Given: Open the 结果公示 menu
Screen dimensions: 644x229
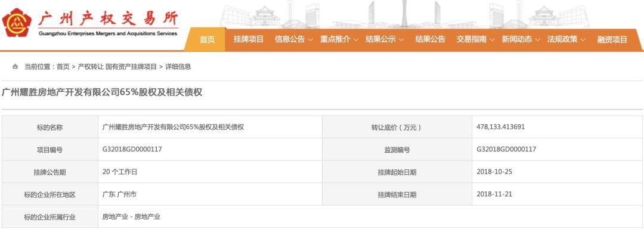Looking at the screenshot, I should pos(380,39).
